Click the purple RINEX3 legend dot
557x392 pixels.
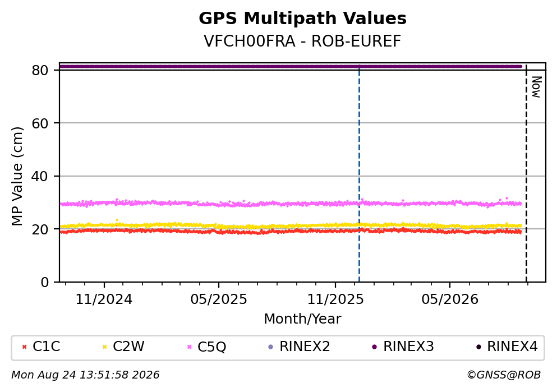click(374, 347)
